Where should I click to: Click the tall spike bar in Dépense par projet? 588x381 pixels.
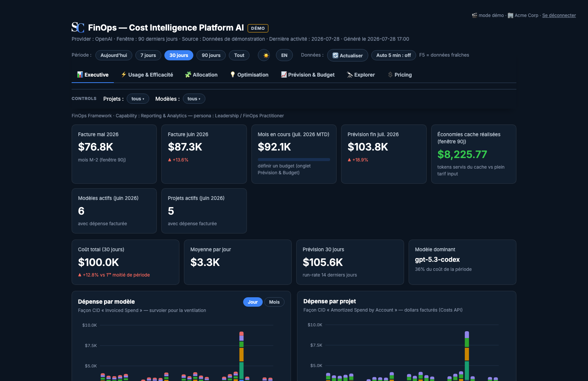[467, 355]
